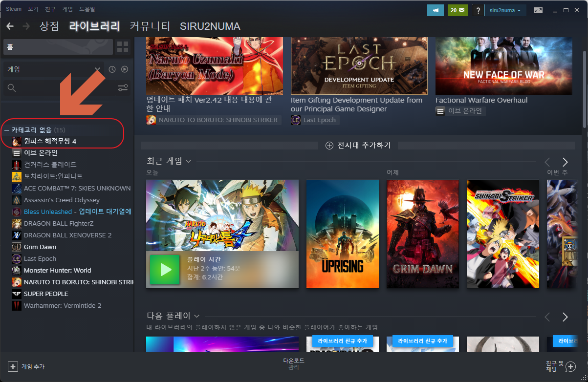Open the 20 unread notifications inbox
This screenshot has height=382, width=588.
click(x=457, y=10)
